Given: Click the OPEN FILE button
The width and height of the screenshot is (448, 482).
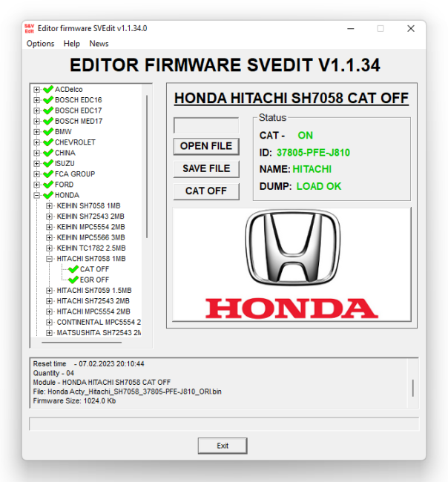Looking at the screenshot, I should 206,146.
